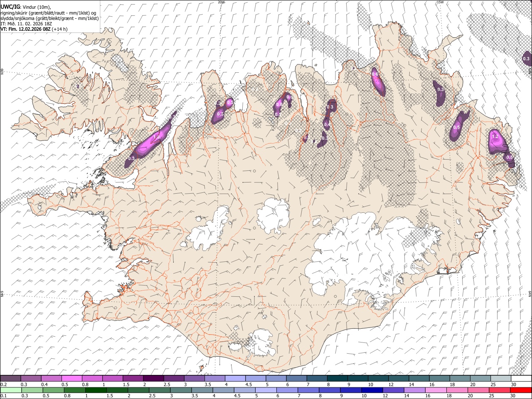Image resolution: width=532 pixels, height=399 pixels.
Task: Pick the upper-row 14 teal-gray swatch
Action: [x=419, y=378]
